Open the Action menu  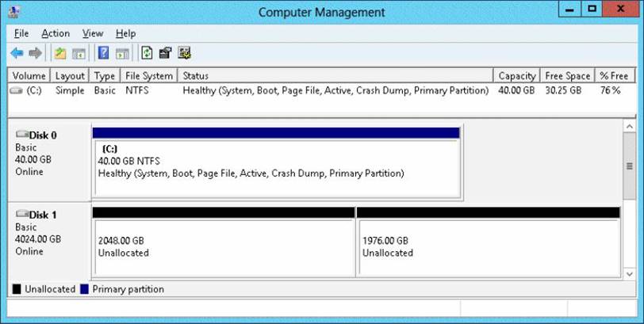(x=56, y=33)
